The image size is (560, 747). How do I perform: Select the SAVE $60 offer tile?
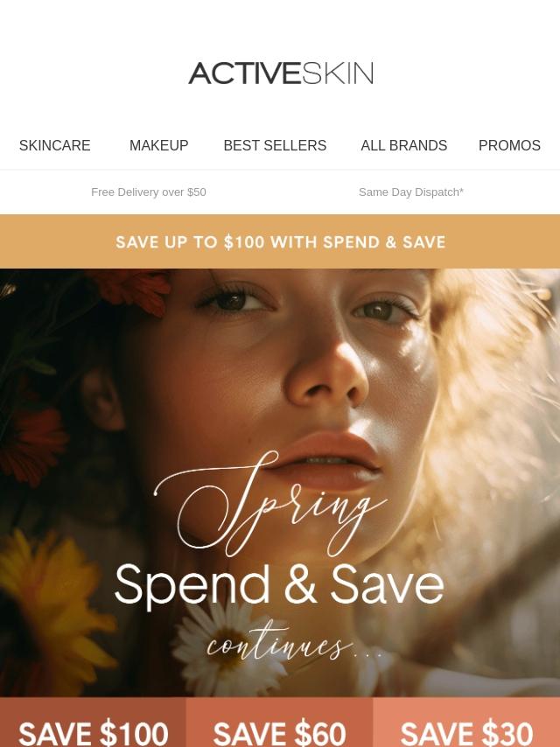pos(280,723)
